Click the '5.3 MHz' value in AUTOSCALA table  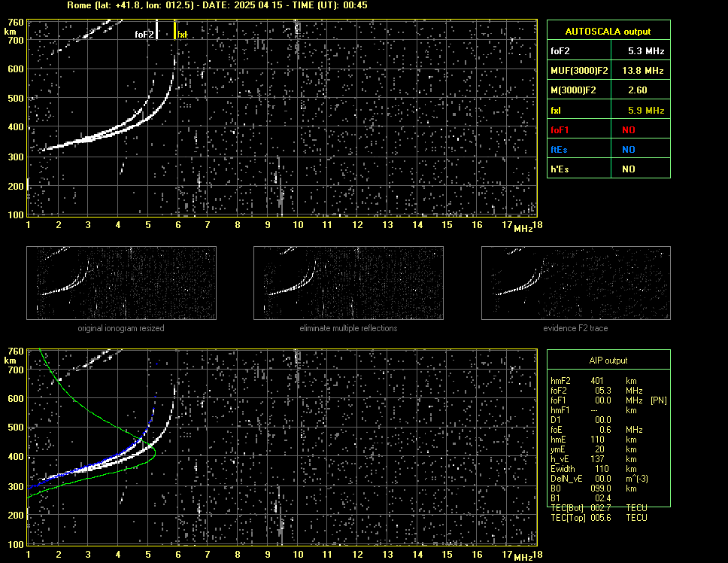coord(646,51)
